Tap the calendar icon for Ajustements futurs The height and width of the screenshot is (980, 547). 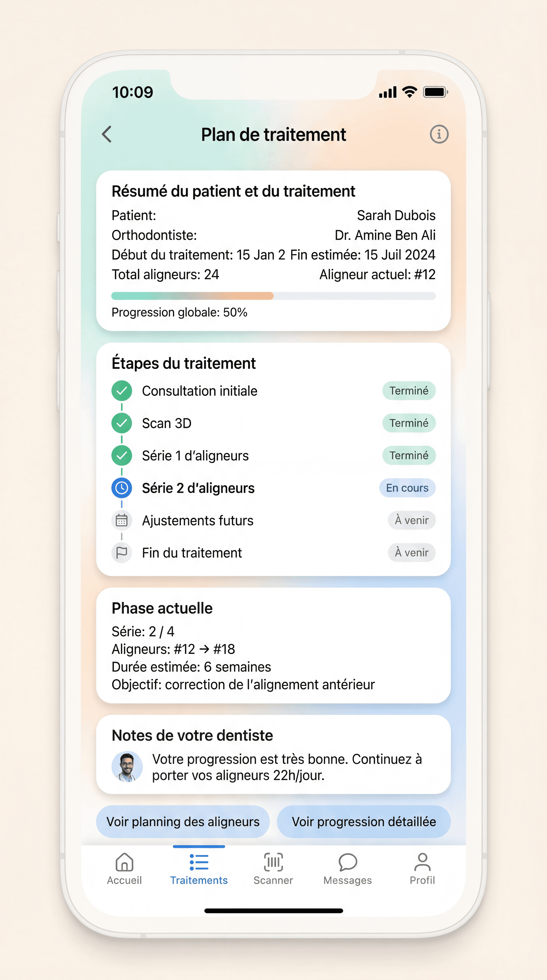pyautogui.click(x=122, y=520)
